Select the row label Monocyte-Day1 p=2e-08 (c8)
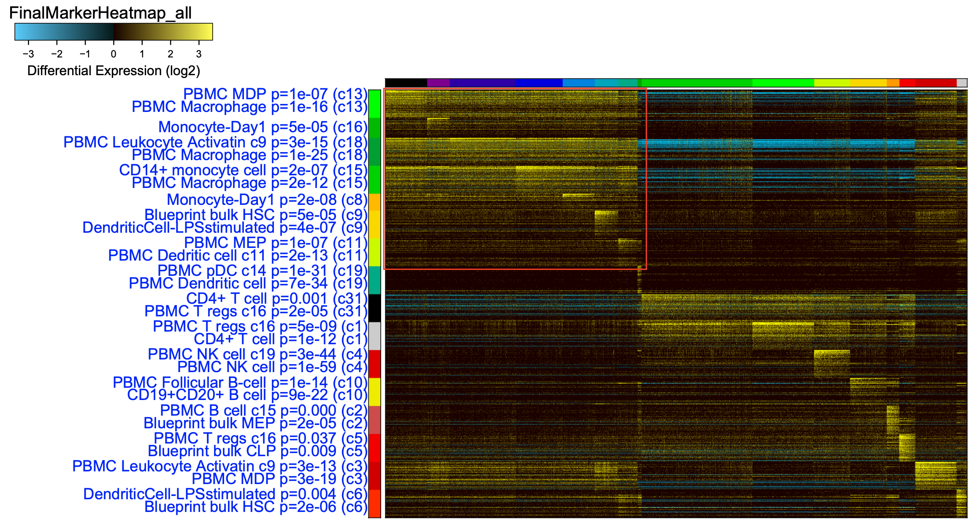Viewport: 980px width, 528px height. click(267, 199)
